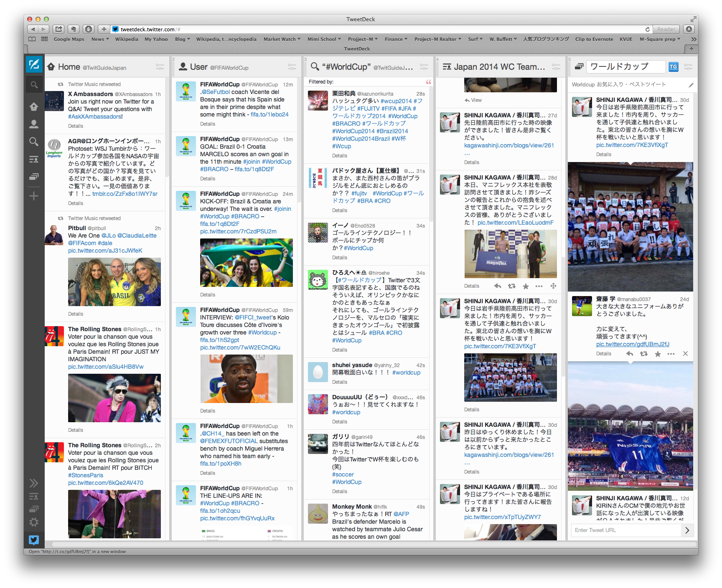Open #WorldCup search column settings icon
The height and width of the screenshot is (588, 722).
tap(424, 67)
